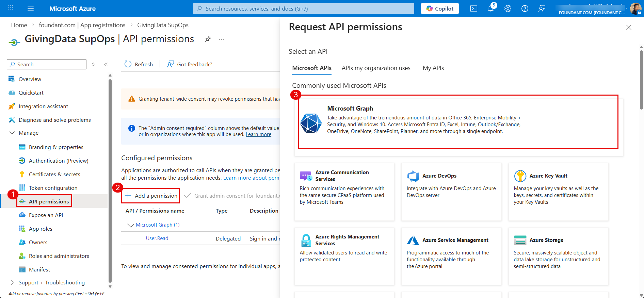Go to foundant.com App registrations breadcrumb
This screenshot has height=298, width=644.
tap(82, 25)
